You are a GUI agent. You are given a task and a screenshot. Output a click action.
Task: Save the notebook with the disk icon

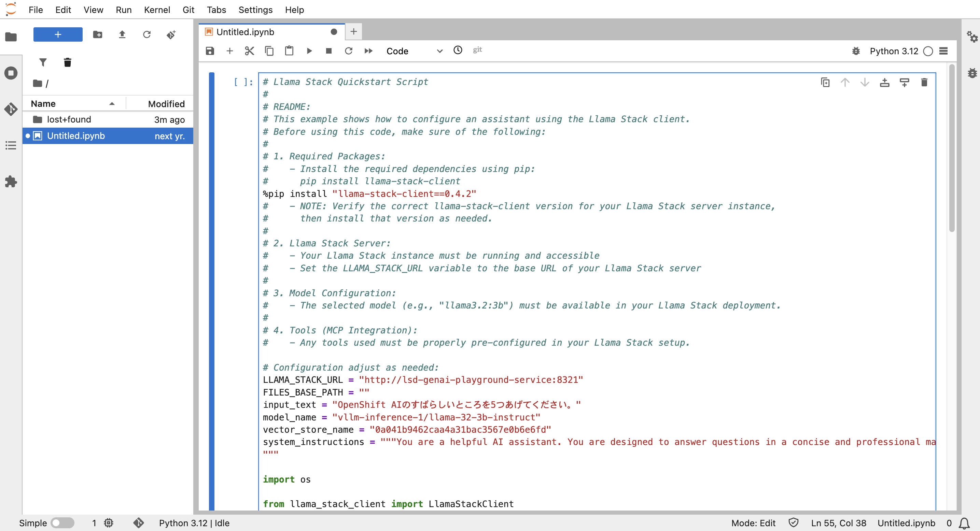(210, 51)
